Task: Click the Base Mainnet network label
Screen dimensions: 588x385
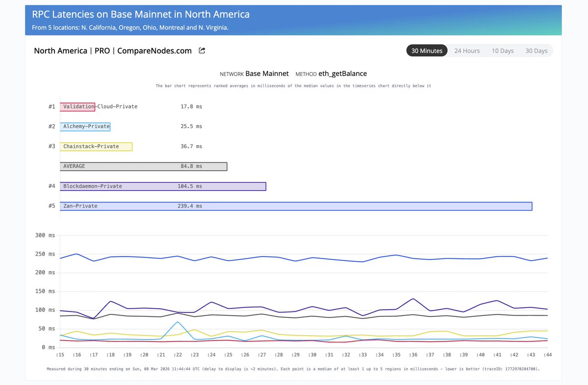Action: (267, 74)
